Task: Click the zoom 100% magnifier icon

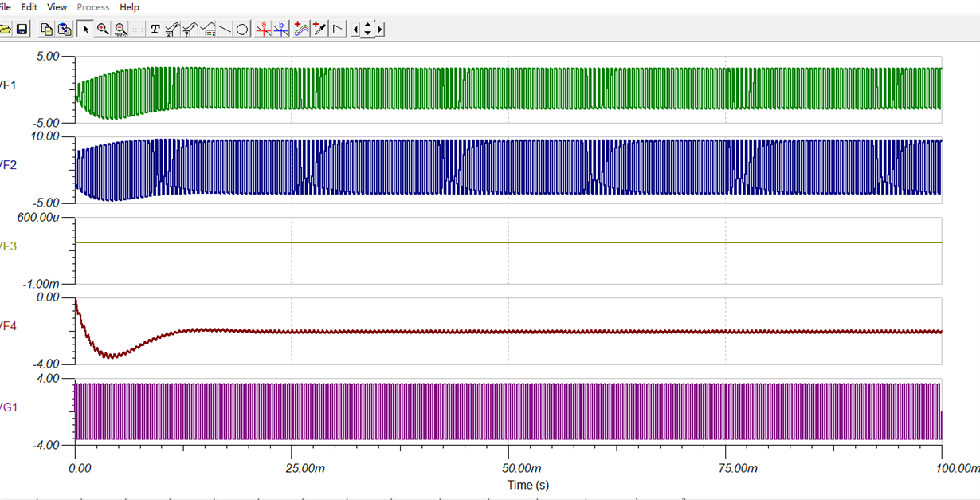Action: tap(120, 30)
